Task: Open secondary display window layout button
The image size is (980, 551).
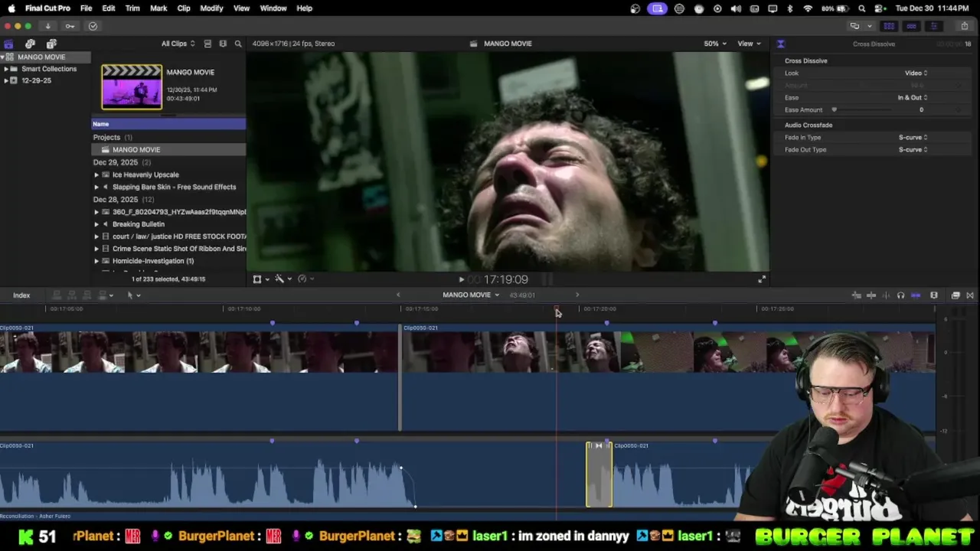Action: pos(854,26)
